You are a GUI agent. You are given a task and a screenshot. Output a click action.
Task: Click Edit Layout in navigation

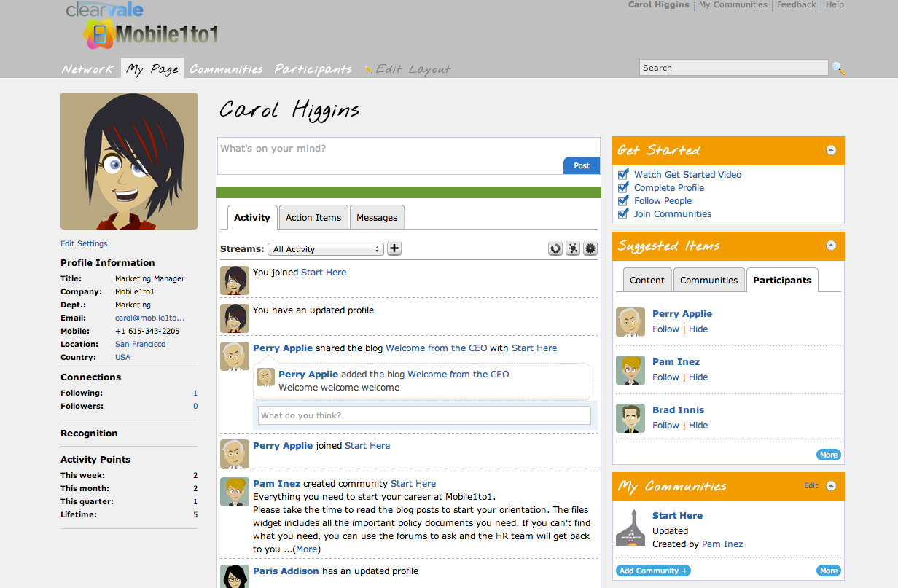point(413,69)
